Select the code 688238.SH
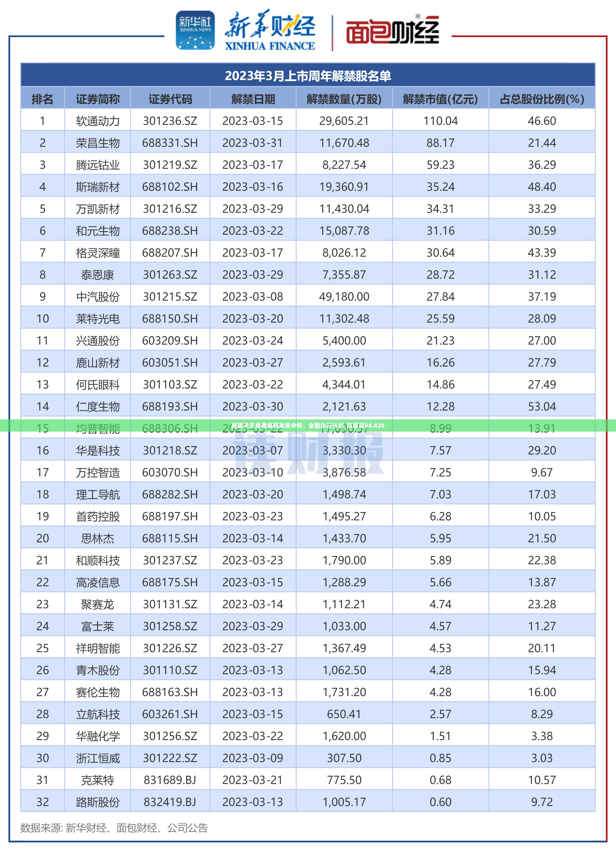This screenshot has height=851, width=616. (170, 231)
